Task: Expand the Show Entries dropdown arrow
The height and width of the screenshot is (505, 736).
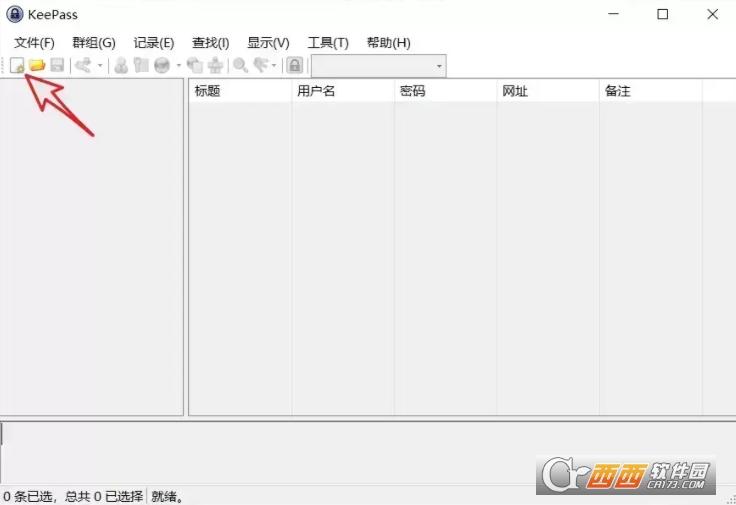Action: tap(274, 65)
